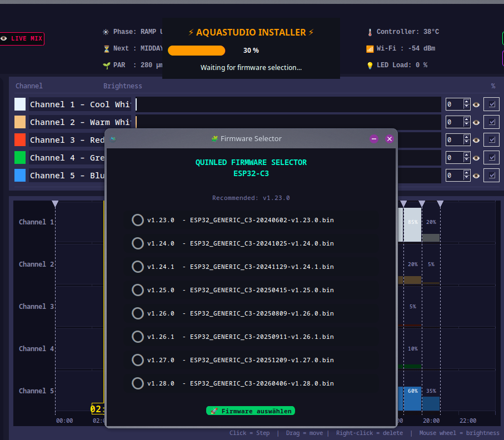Uncheck the Channel 2 row checkbox
Screen dimensions: 504x440
[x=491, y=122]
